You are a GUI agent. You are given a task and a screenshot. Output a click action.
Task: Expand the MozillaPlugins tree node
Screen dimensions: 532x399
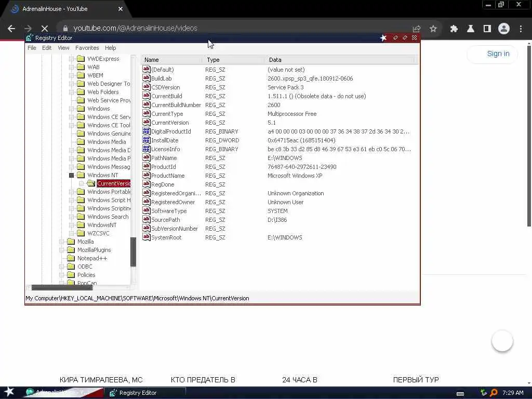coord(61,250)
